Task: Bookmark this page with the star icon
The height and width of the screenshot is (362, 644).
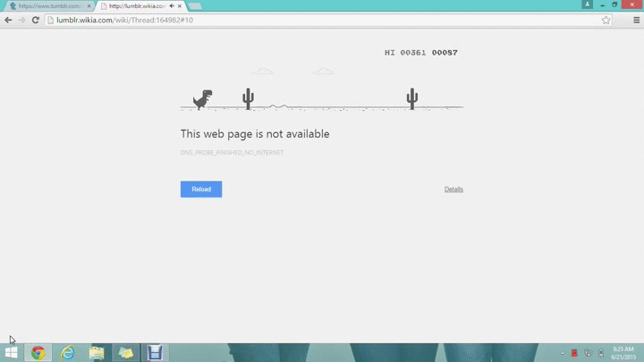Action: [x=606, y=20]
